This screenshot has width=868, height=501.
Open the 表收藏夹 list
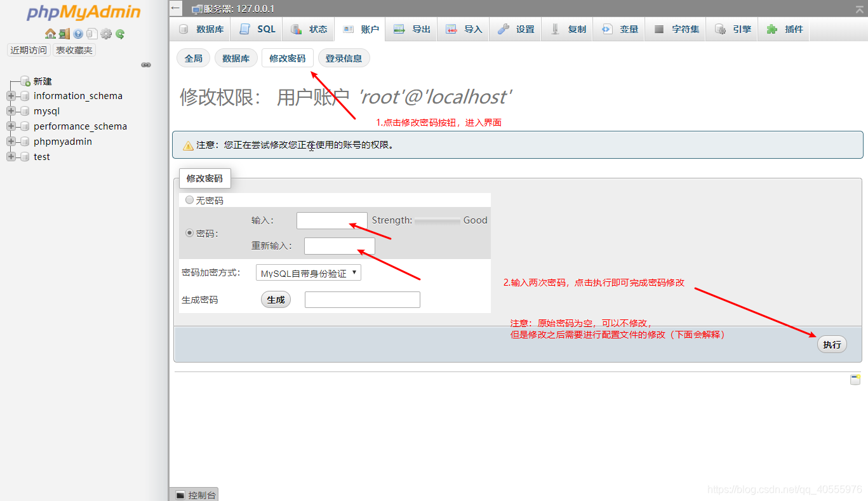coord(74,50)
